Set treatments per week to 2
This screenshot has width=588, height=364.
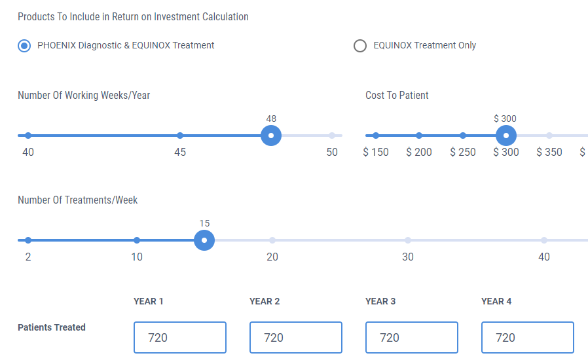pos(28,240)
